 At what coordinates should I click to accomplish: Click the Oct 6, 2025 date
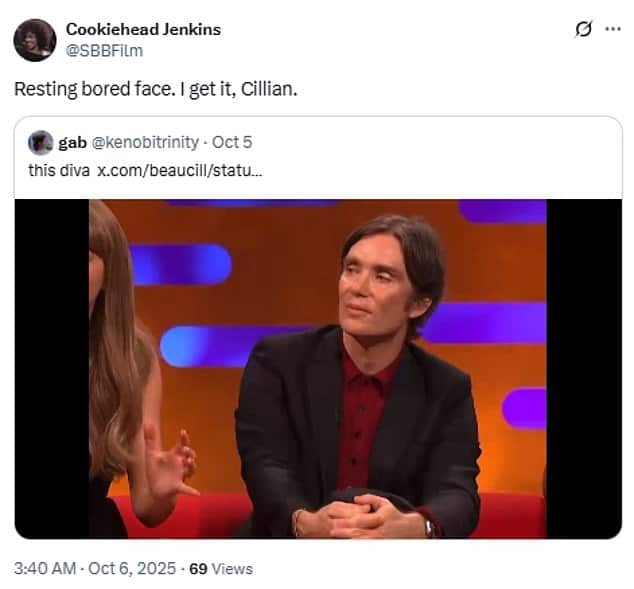click(x=132, y=568)
